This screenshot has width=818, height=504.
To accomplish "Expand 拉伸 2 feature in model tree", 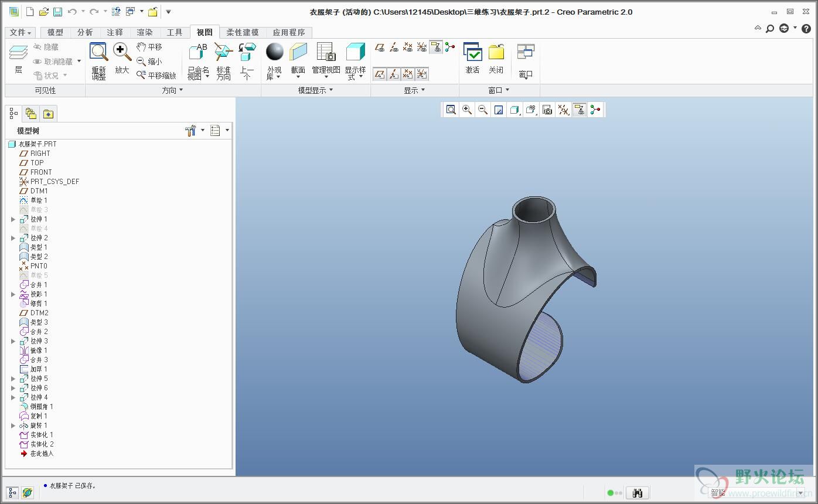I will point(13,238).
